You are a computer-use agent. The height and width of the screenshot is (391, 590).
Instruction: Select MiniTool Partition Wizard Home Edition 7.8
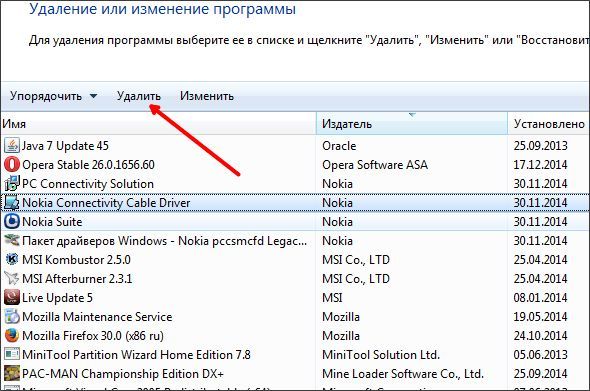[295, 354]
